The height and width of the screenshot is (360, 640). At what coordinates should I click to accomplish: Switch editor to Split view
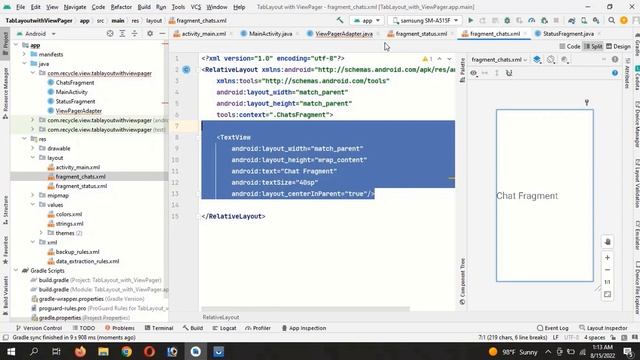(593, 47)
